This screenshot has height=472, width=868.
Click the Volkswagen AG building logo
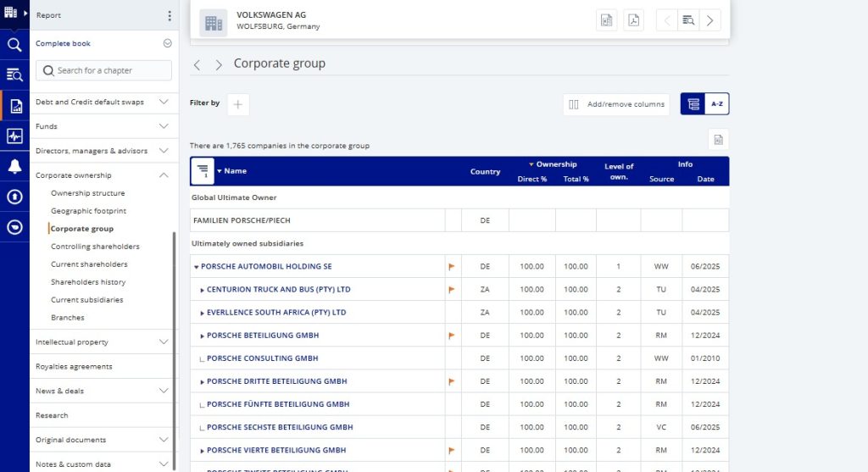coord(213,23)
